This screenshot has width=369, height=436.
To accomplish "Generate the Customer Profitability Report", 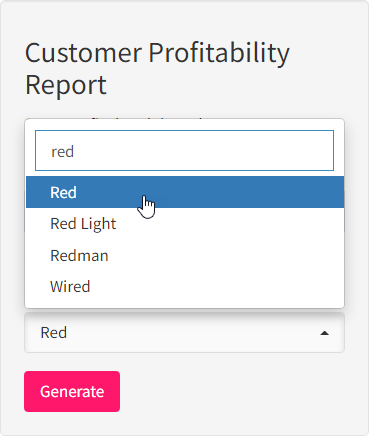I will click(72, 391).
